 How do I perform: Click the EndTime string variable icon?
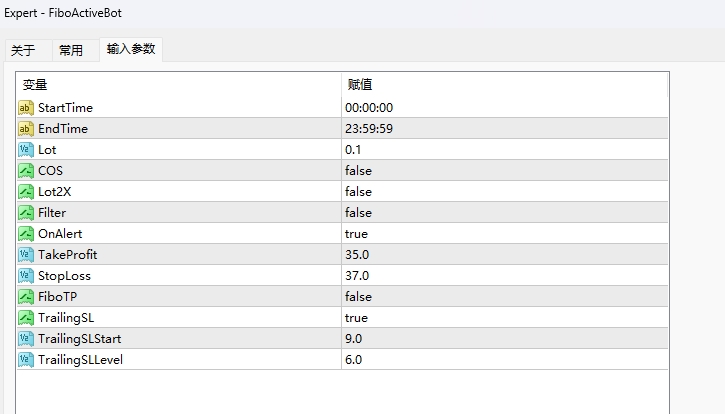pyautogui.click(x=26, y=129)
